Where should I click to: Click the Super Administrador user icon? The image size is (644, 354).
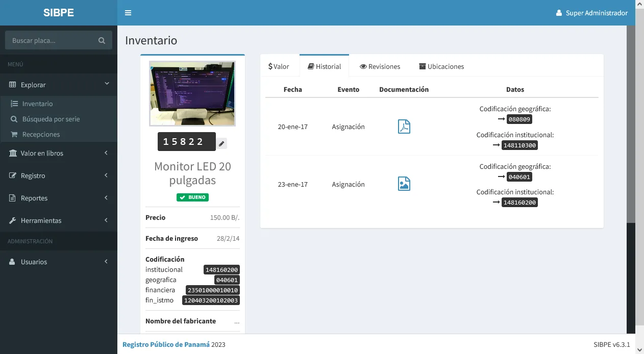tap(559, 13)
